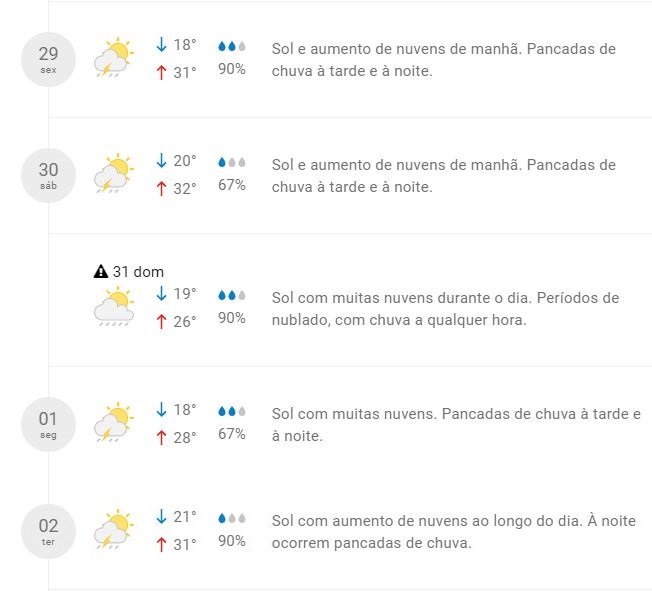Image resolution: width=652 pixels, height=591 pixels.
Task: Click the rainy cloud icon for Sunday 31
Action: pos(114,307)
